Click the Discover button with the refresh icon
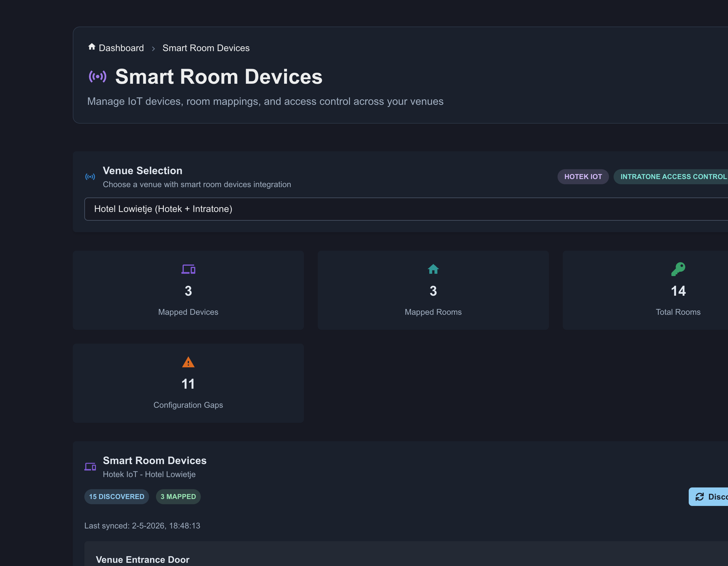Viewport: 728px width, 566px height. click(708, 497)
